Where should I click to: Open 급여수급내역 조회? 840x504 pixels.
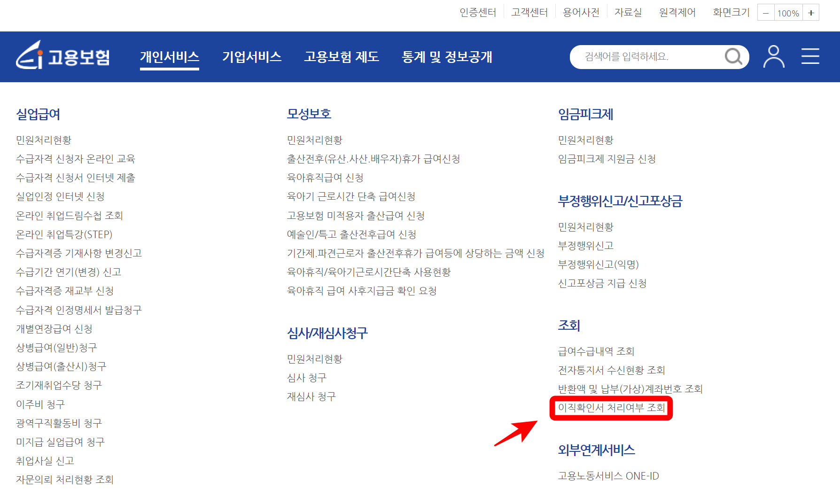point(596,351)
